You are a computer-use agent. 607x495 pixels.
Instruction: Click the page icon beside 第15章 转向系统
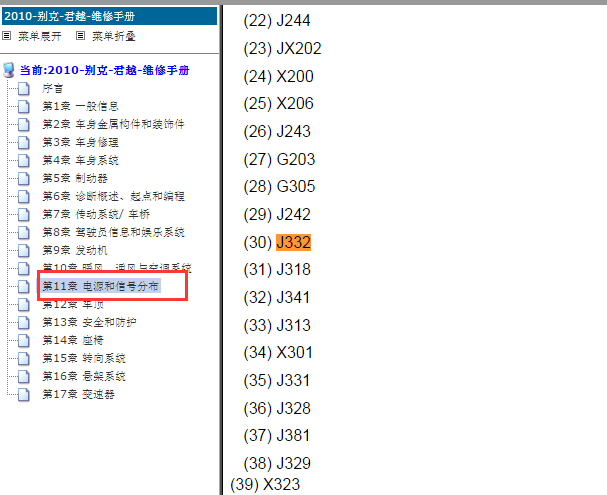(x=24, y=358)
